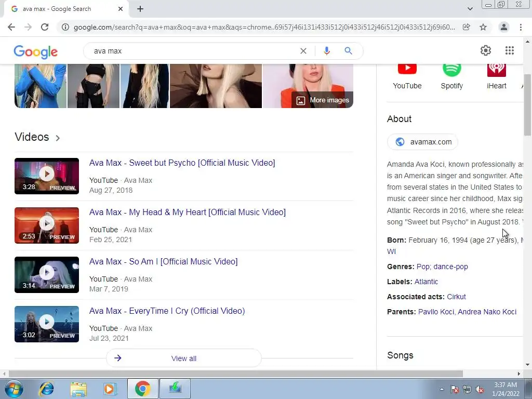Screen dimensions: 532x399
Task: Reload the Google search page
Action: pos(45,27)
